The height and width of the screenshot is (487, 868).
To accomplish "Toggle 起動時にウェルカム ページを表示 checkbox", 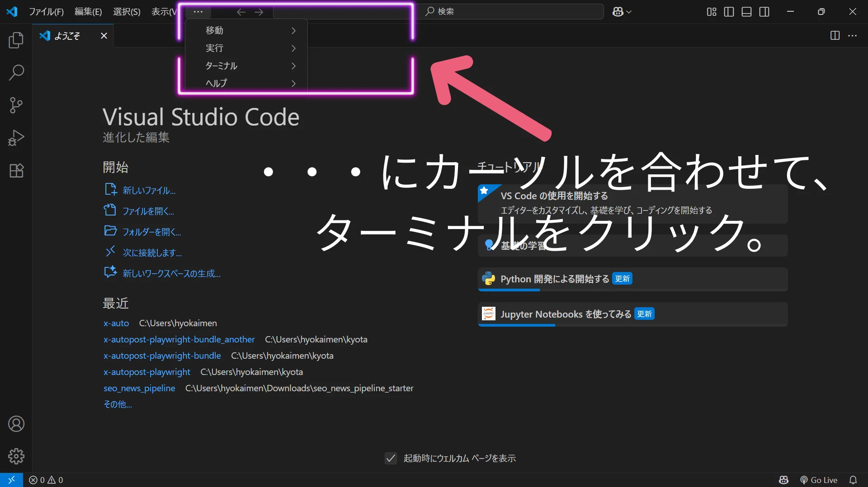I will (x=391, y=458).
